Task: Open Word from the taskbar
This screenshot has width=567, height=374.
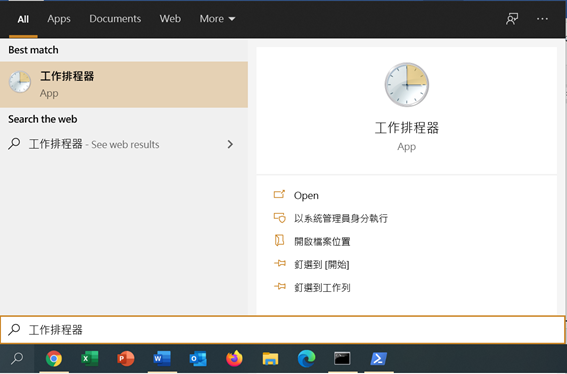Action: click(162, 359)
